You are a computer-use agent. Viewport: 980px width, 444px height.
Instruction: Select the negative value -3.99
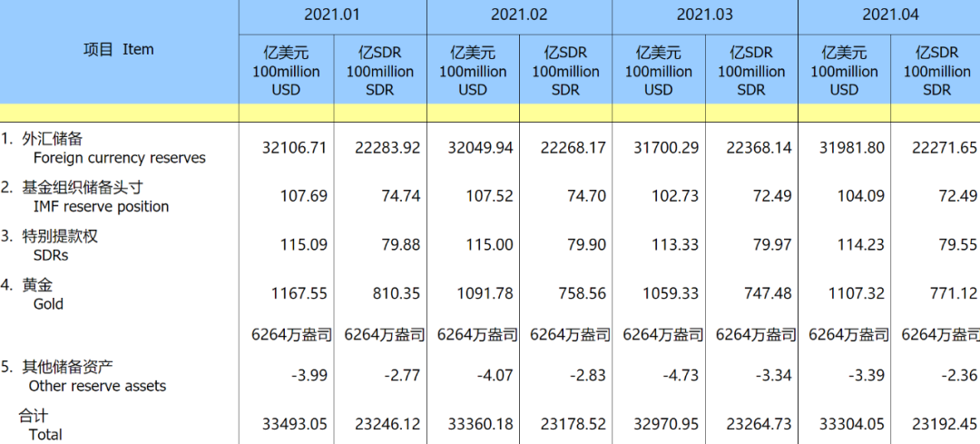tap(309, 376)
